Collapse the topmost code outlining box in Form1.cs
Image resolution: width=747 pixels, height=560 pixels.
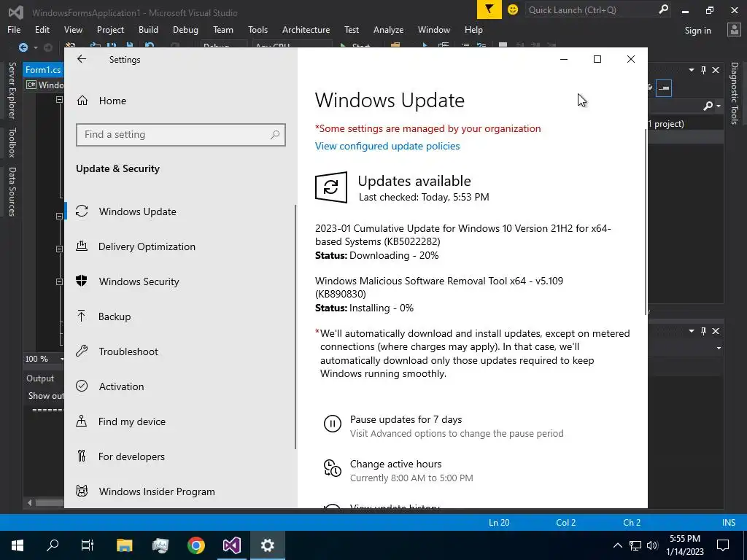tap(59, 99)
